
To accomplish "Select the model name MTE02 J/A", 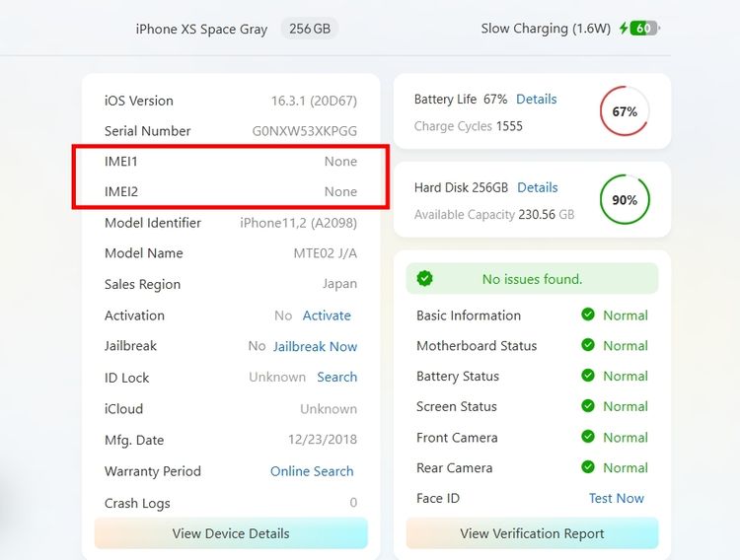I will click(x=326, y=253).
